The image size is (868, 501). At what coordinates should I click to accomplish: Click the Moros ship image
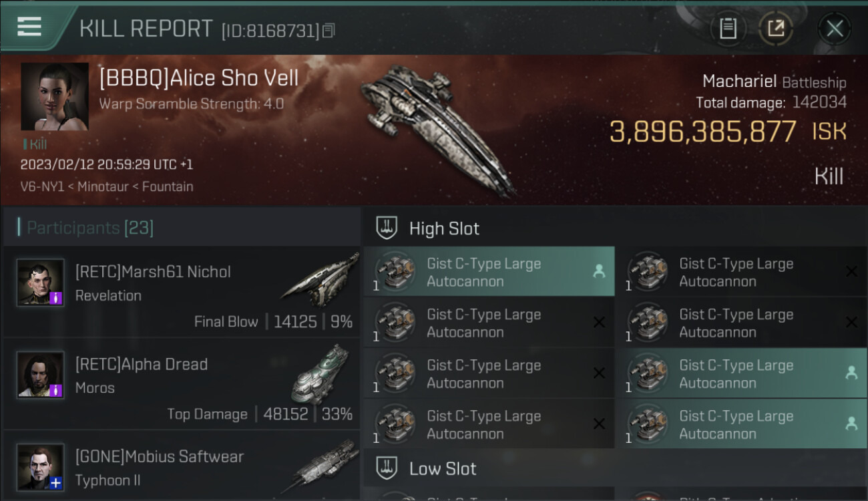[320, 374]
